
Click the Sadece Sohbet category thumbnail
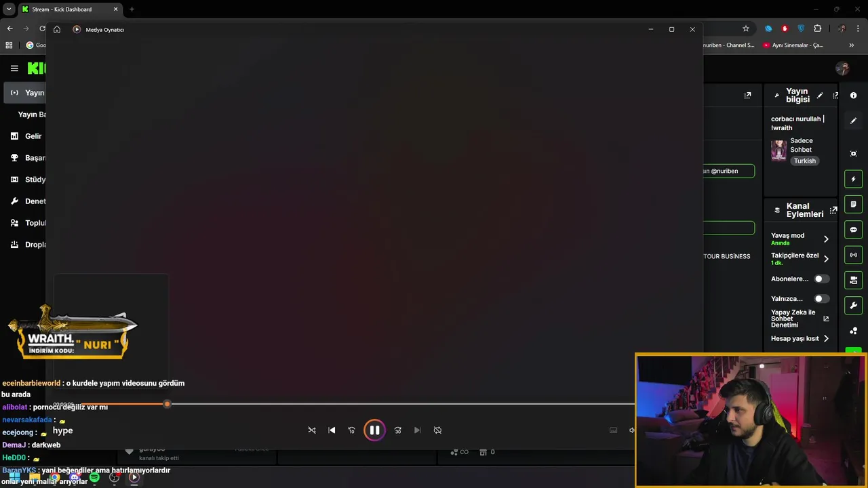click(778, 150)
